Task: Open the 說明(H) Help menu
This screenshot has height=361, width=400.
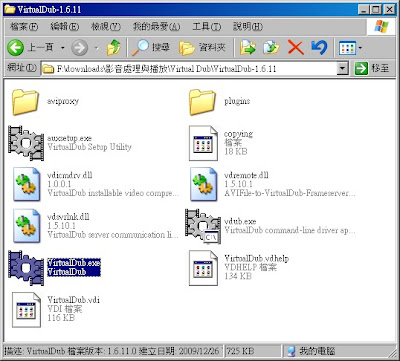Action: pyautogui.click(x=248, y=27)
